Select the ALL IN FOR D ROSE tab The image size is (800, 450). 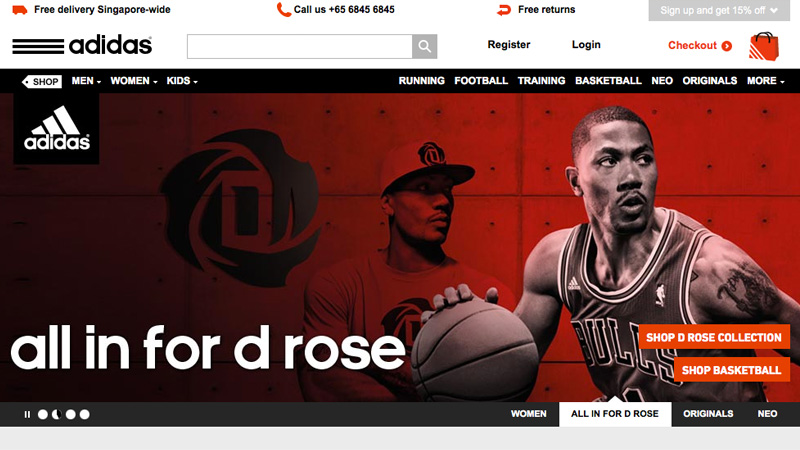pyautogui.click(x=615, y=414)
